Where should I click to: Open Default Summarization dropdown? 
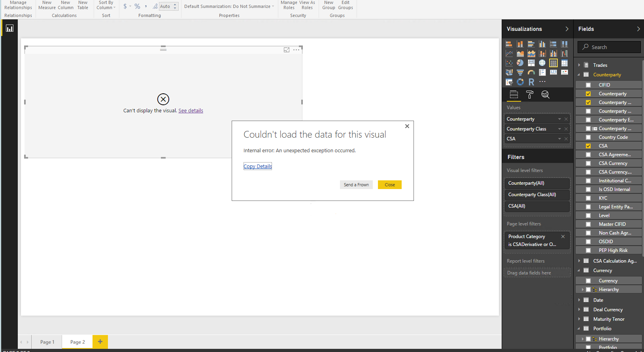229,6
